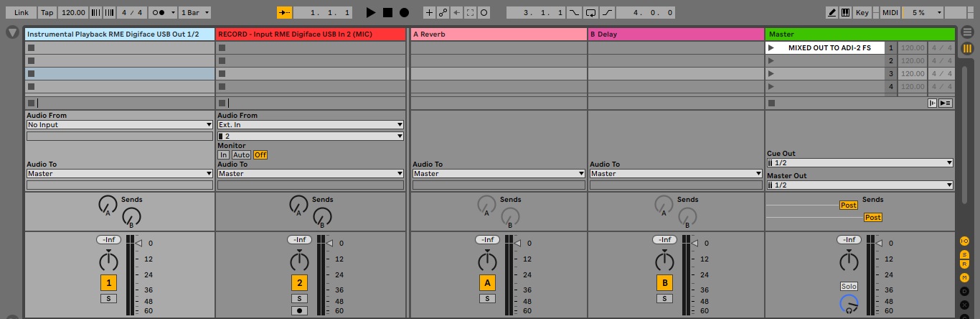Toggle Key Map Mode switch

[x=862, y=12]
